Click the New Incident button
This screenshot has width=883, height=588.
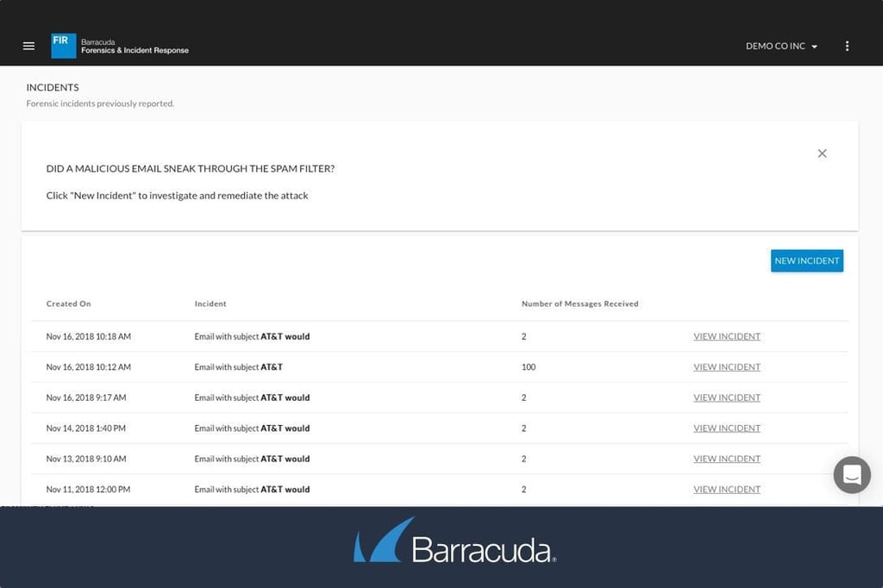point(807,260)
